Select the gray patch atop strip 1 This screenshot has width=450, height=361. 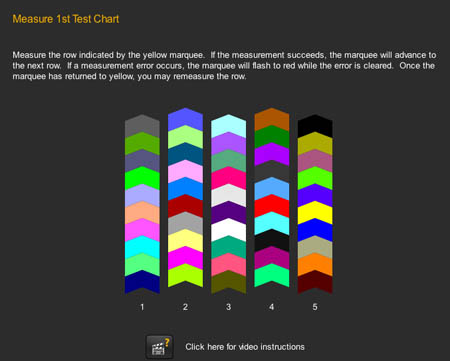142,127
